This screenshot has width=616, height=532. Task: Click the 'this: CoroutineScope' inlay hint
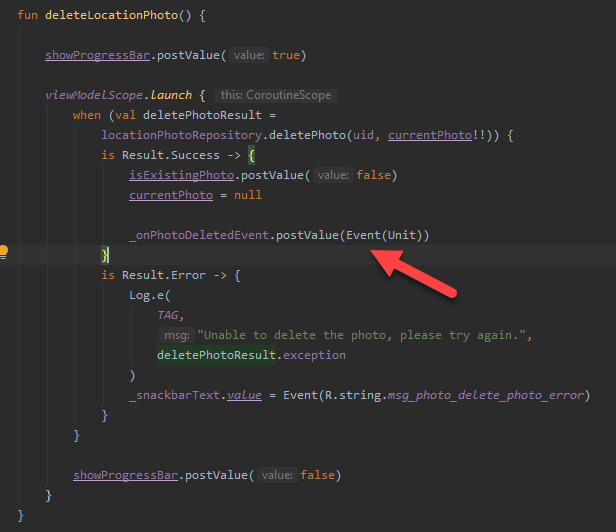tap(276, 95)
